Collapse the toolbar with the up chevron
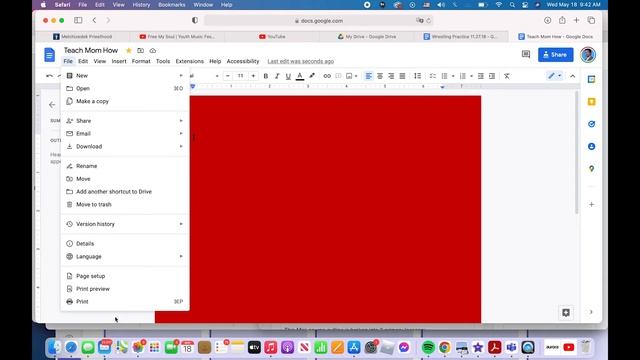The width and height of the screenshot is (640, 360). (573, 76)
